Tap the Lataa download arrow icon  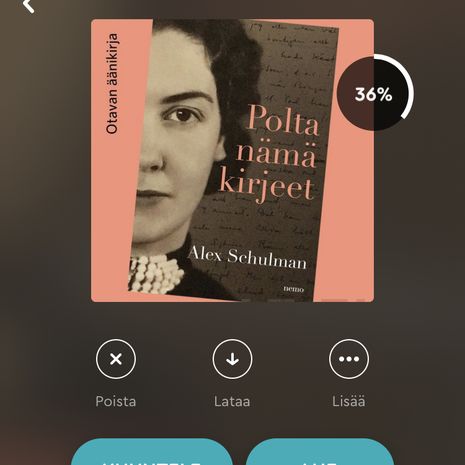pyautogui.click(x=232, y=359)
